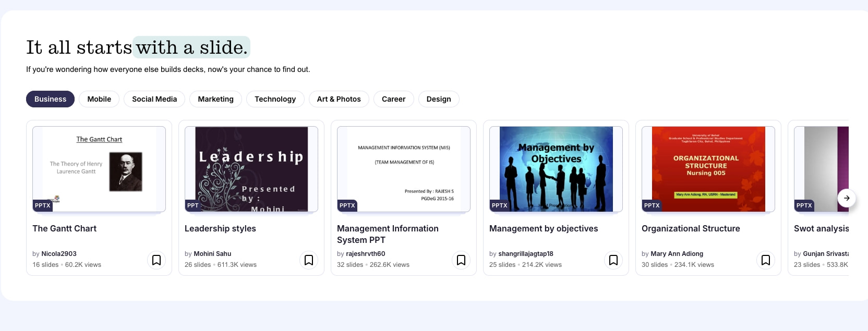Click PPTX badge on Management by Objectives

click(x=500, y=205)
